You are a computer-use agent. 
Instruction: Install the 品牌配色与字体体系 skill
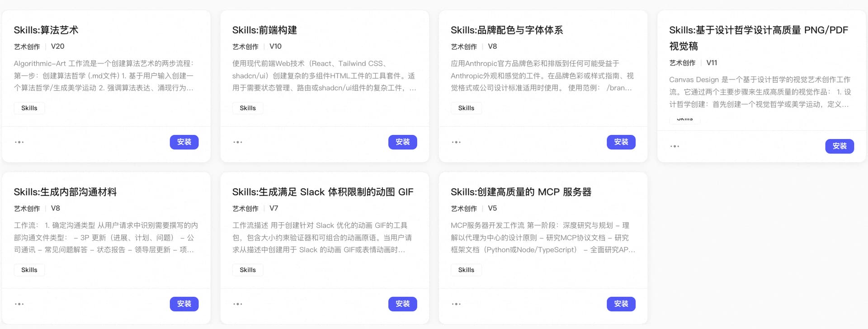[x=621, y=142]
